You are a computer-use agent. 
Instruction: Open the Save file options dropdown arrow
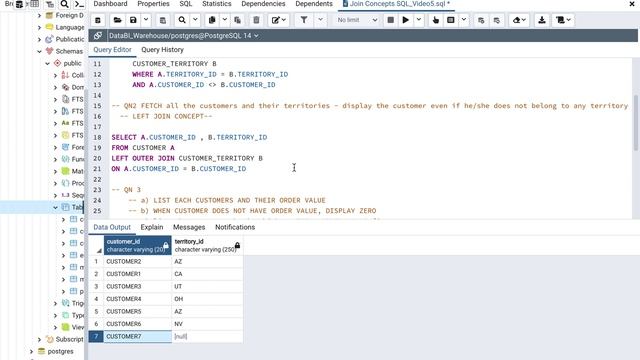pyautogui.click(x=146, y=20)
